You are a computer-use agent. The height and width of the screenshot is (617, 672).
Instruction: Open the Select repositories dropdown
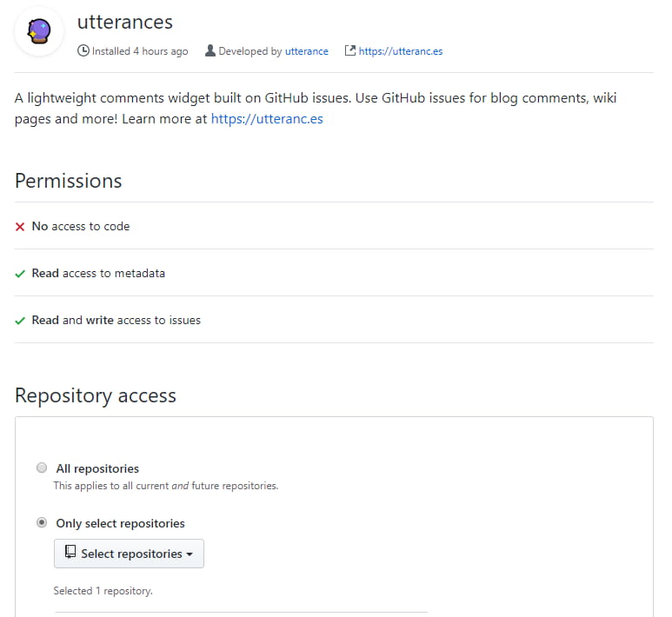click(x=129, y=554)
